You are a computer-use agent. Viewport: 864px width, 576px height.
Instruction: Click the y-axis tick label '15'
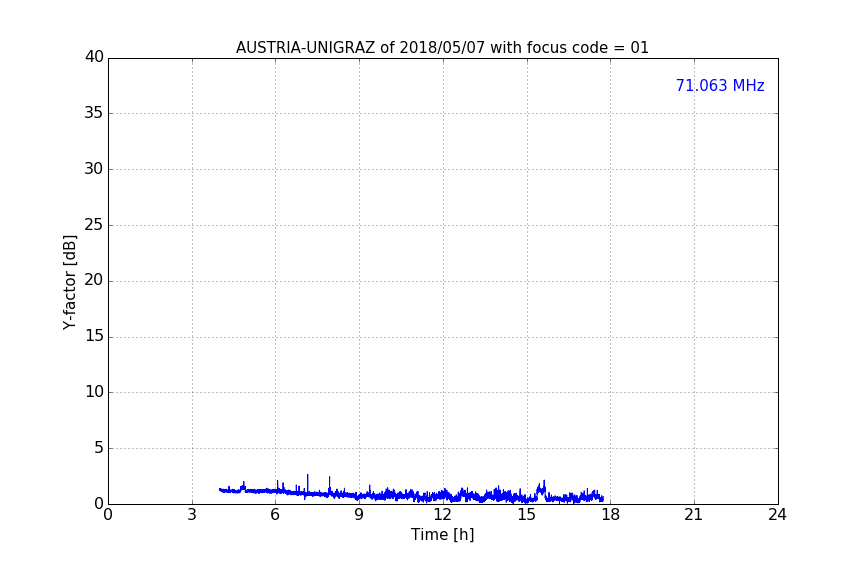[94, 336]
